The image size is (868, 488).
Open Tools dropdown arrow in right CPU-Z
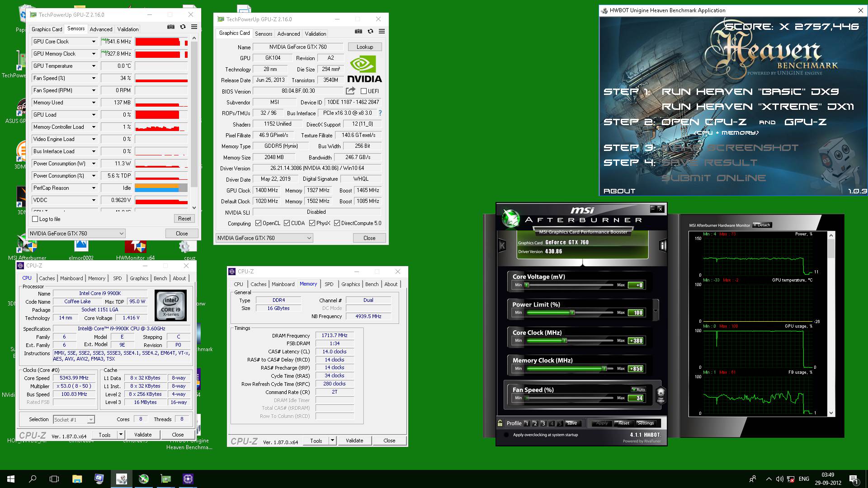point(332,441)
